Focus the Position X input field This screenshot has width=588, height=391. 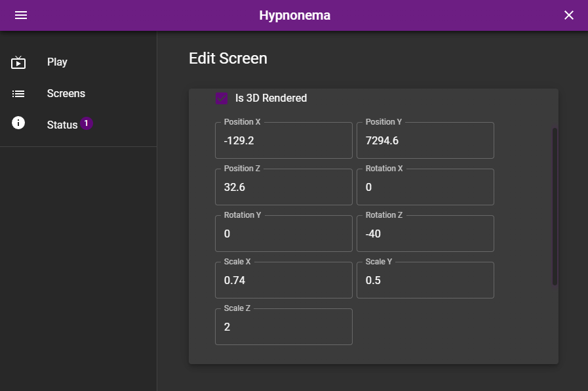tap(284, 140)
